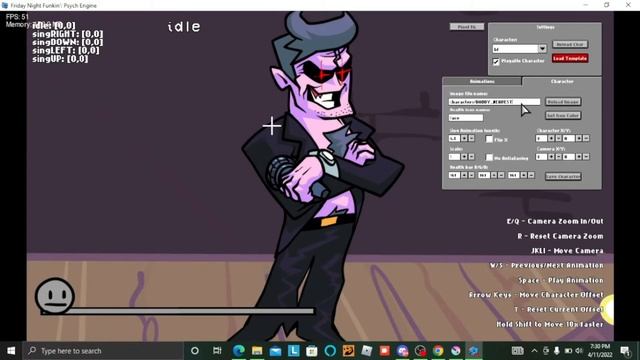
Task: Open File Explorer from taskbar
Action: [257, 351]
